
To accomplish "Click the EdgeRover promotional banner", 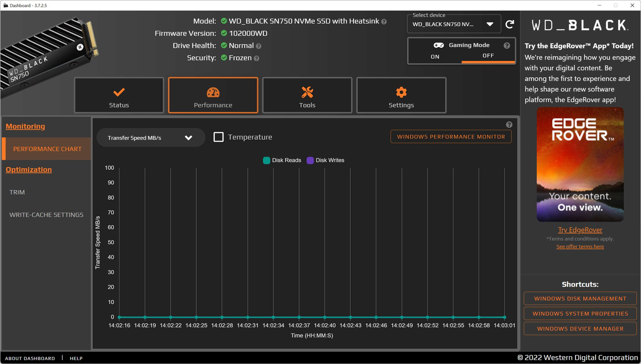I will (580, 164).
